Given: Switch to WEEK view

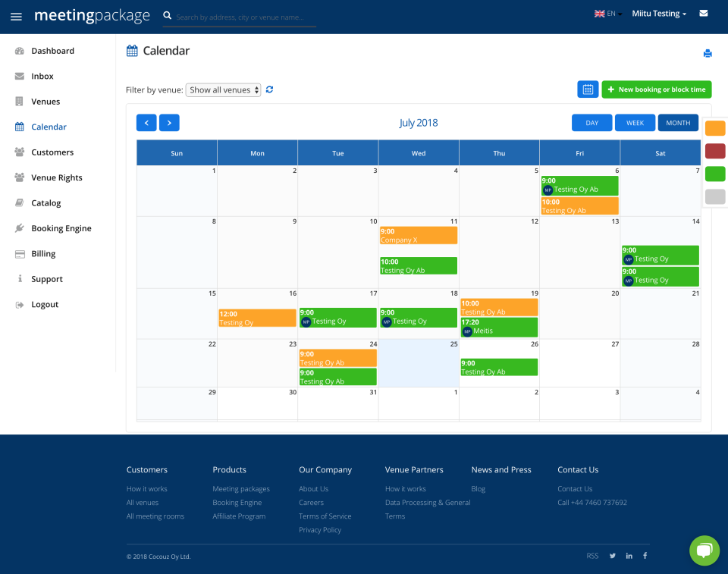Looking at the screenshot, I should tap(635, 123).
